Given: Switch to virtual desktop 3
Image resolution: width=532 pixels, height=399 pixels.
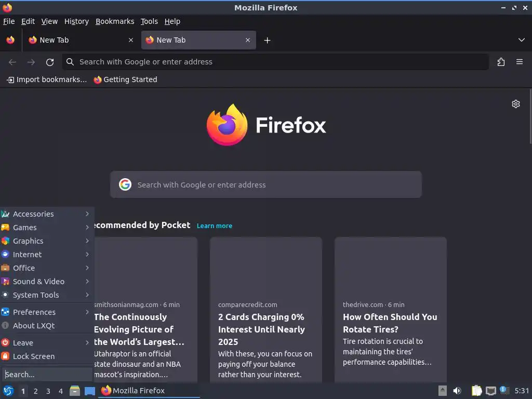Looking at the screenshot, I should point(48,391).
